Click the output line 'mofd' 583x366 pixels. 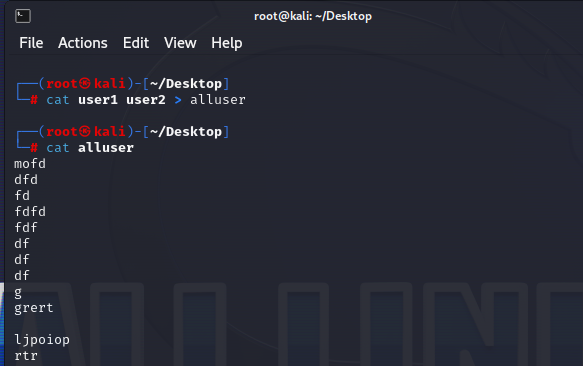[x=30, y=164]
